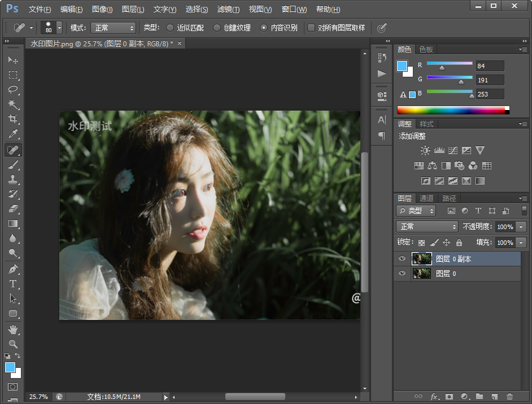Open the layer blend mode dropdown
532x404 pixels.
[x=427, y=226]
